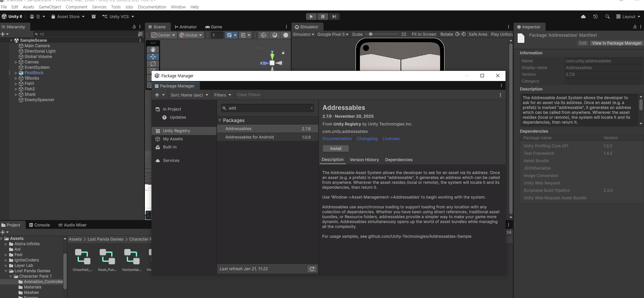Click Clear Filters in Package Manager

249,95
